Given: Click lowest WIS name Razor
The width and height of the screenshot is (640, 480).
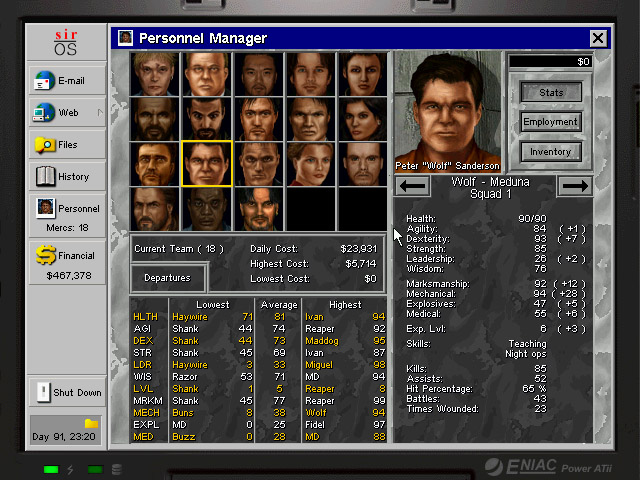Looking at the screenshot, I should [184, 377].
